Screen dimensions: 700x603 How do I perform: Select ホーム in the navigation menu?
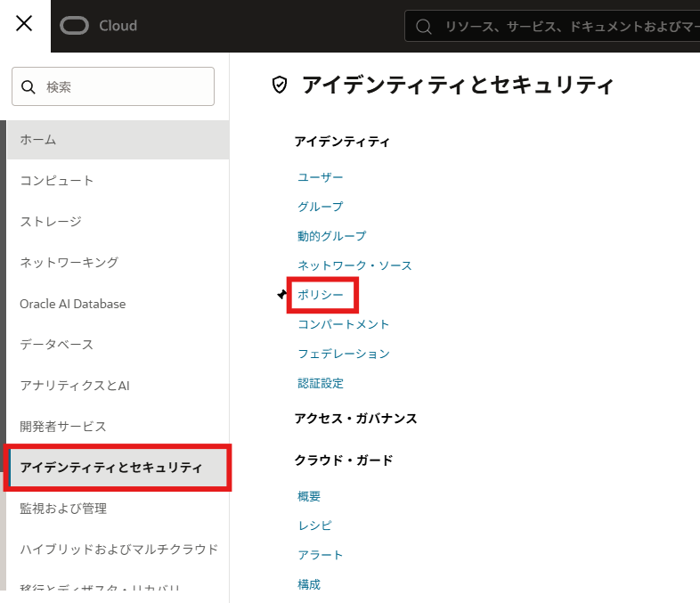118,140
